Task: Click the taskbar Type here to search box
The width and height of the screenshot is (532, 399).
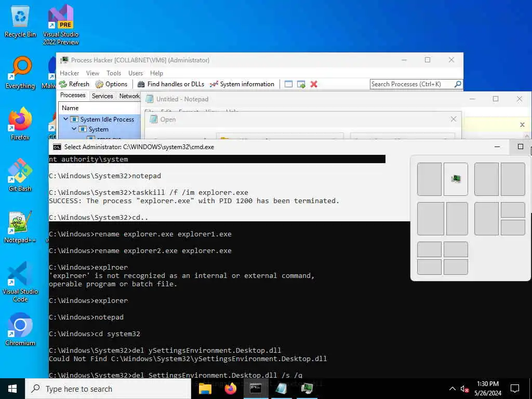Action: click(108, 389)
